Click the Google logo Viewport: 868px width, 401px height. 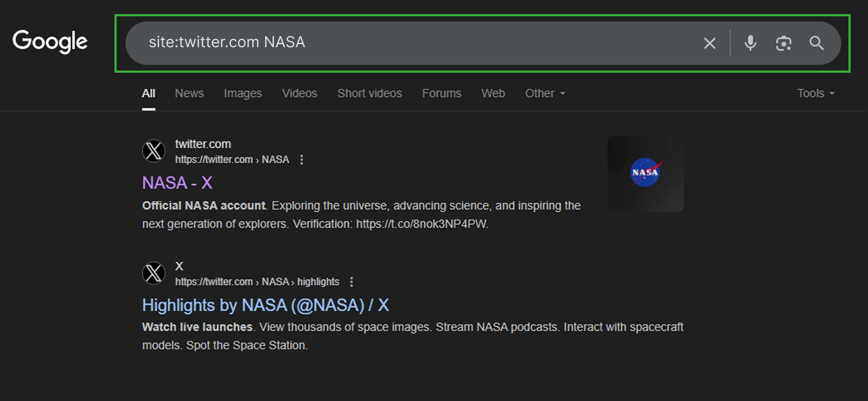tap(50, 42)
